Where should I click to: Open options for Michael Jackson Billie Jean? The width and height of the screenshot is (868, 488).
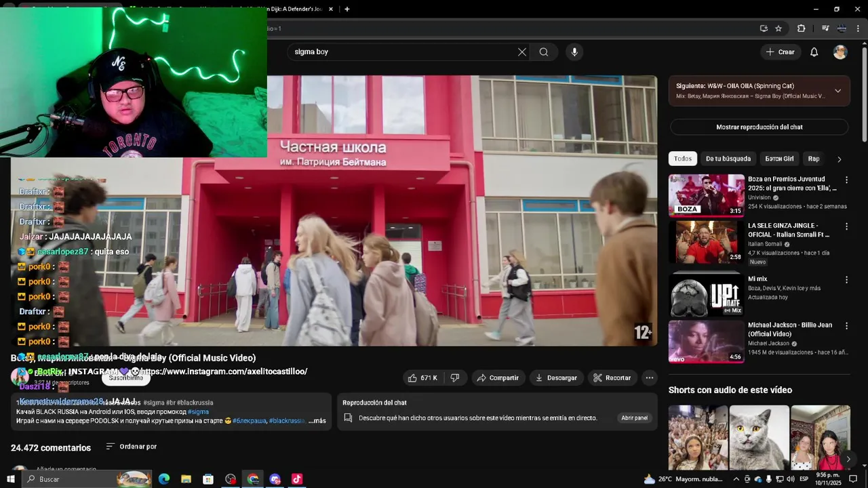(x=846, y=326)
